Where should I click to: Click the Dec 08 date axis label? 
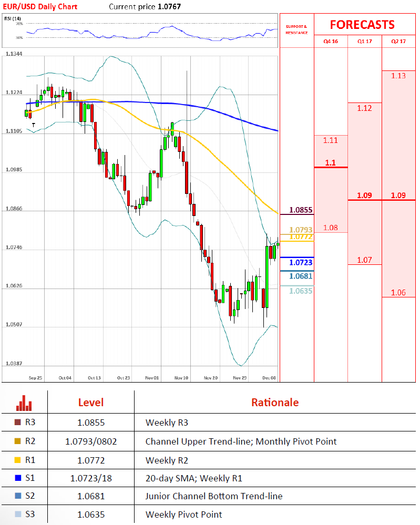click(x=269, y=378)
